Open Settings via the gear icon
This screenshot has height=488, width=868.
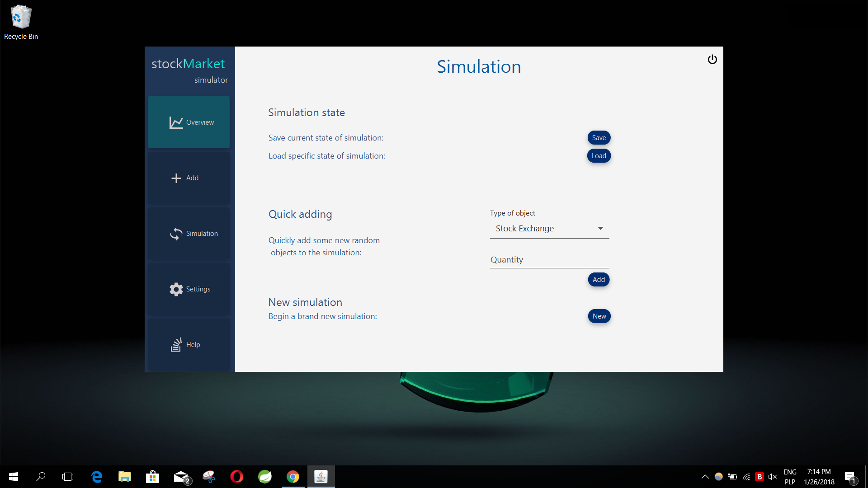[176, 289]
